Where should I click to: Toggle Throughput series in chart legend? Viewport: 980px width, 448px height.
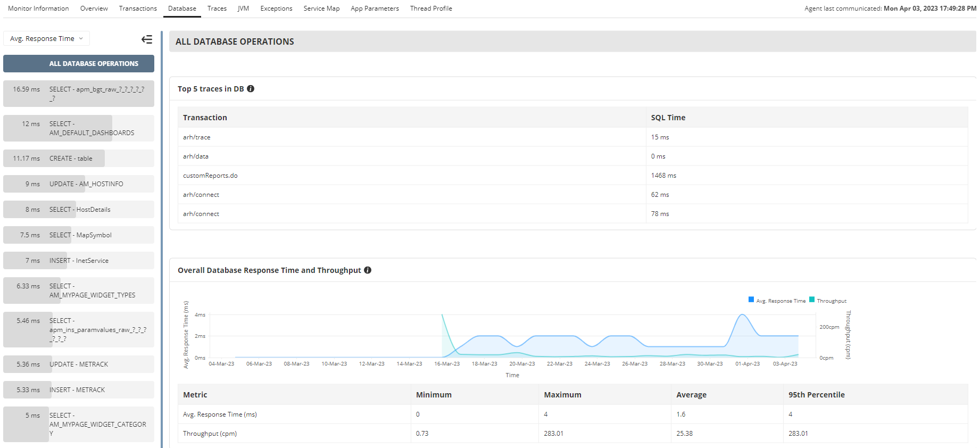tap(812, 300)
